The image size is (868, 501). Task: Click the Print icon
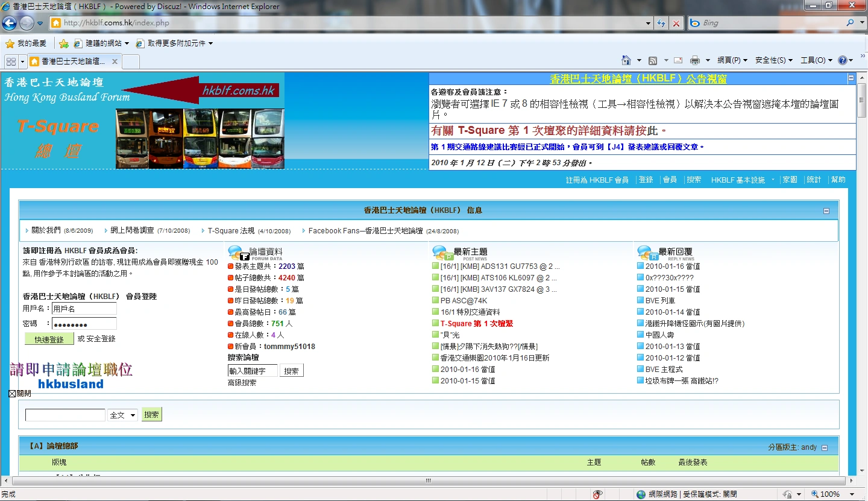pos(695,60)
